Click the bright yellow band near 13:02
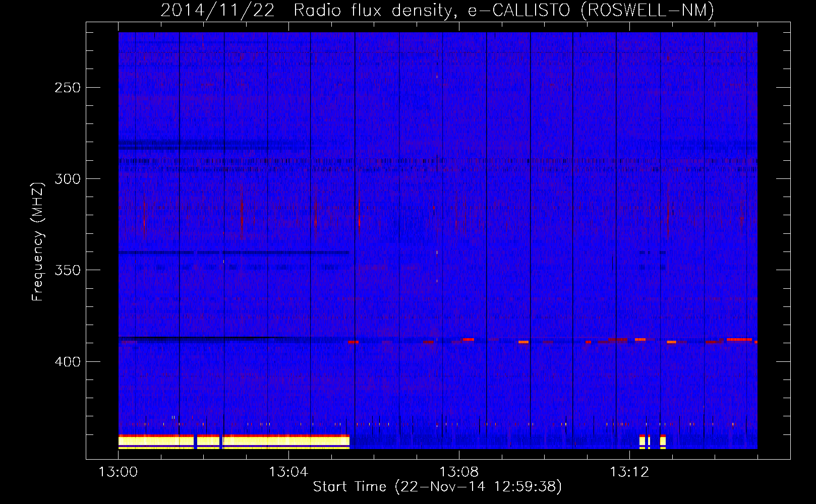The image size is (816, 504). click(x=234, y=442)
